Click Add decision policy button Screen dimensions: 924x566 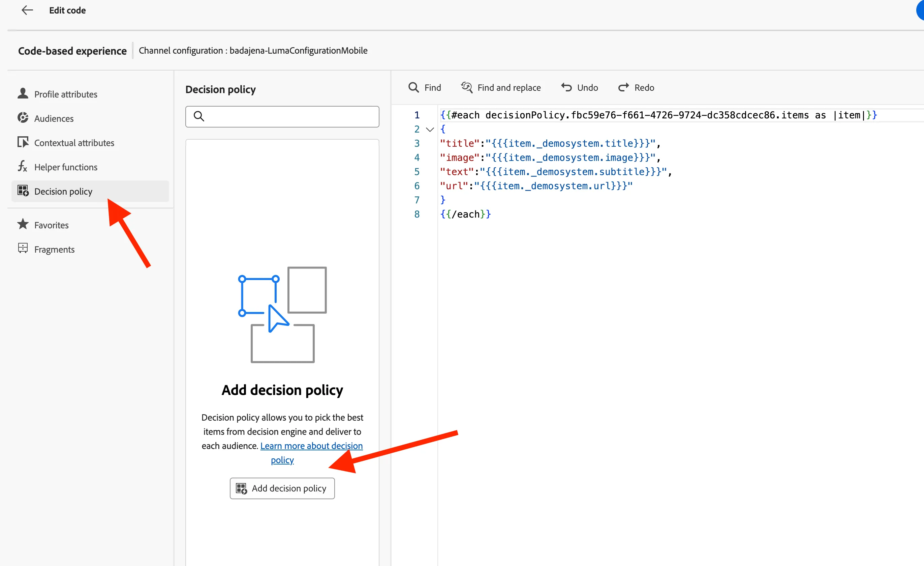282,488
